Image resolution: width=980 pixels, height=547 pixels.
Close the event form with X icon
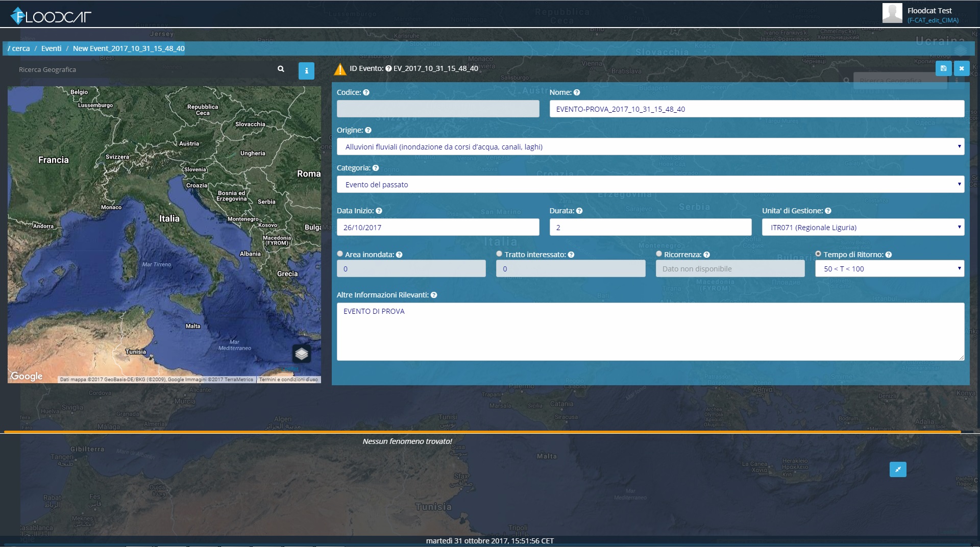(x=962, y=68)
